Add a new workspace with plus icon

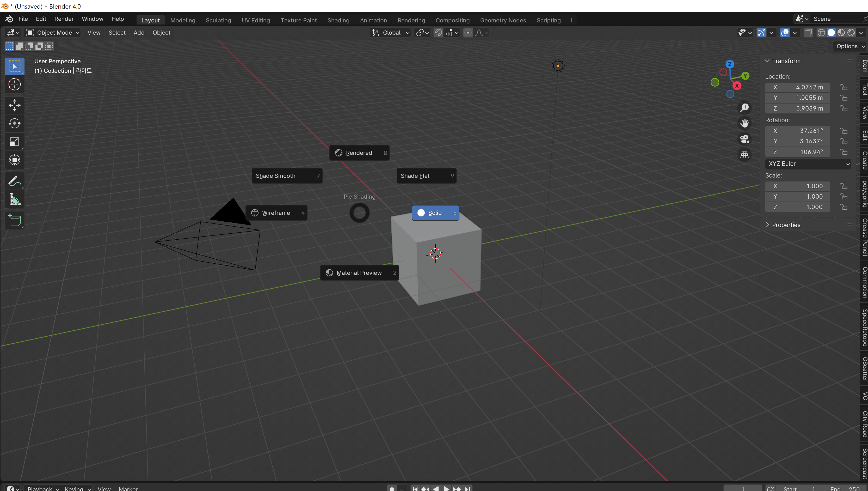(571, 20)
